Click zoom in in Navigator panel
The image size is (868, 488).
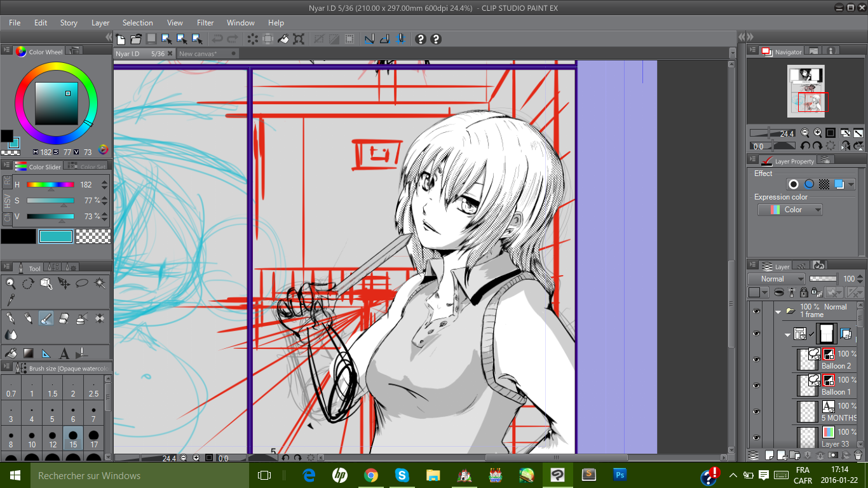coord(817,133)
